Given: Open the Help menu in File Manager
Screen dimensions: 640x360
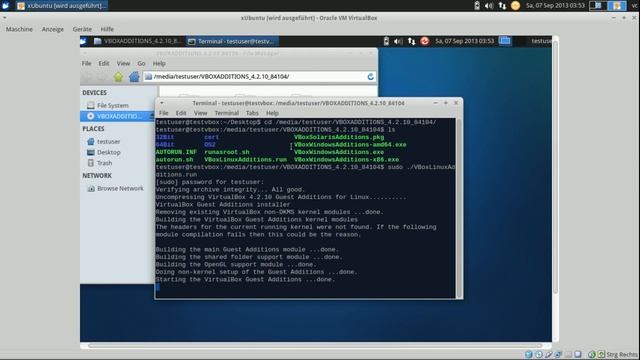Looking at the screenshot, I should point(159,64).
